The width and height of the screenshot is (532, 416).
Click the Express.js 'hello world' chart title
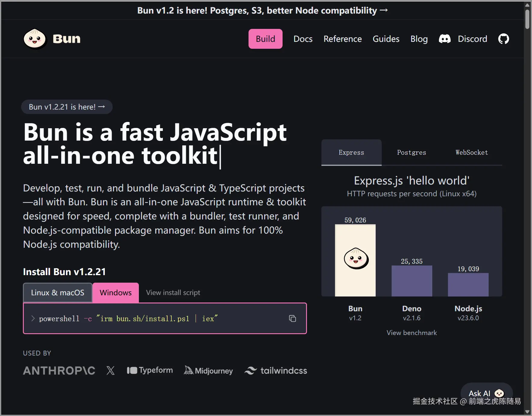click(x=412, y=181)
